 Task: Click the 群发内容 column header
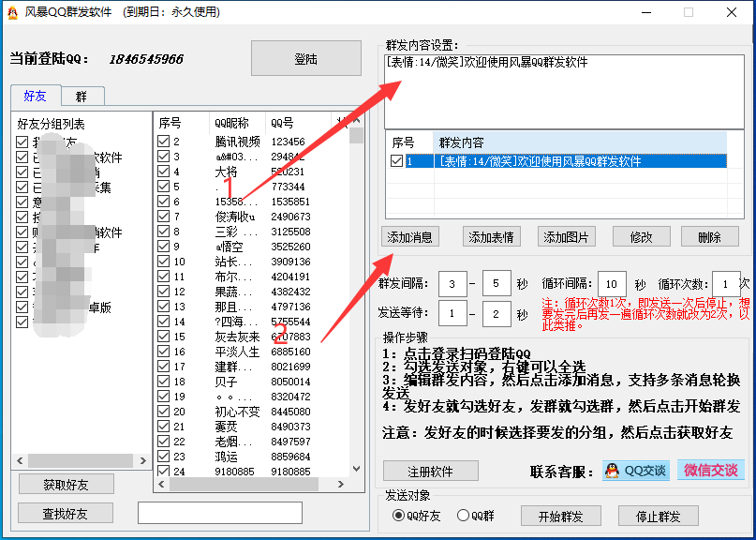point(580,142)
